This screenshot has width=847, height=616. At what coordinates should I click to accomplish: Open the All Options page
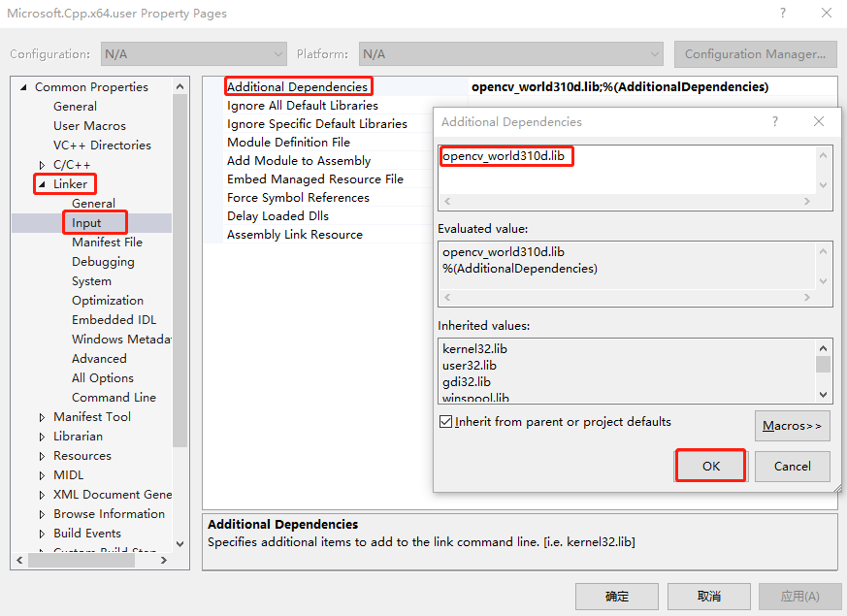[x=103, y=378]
